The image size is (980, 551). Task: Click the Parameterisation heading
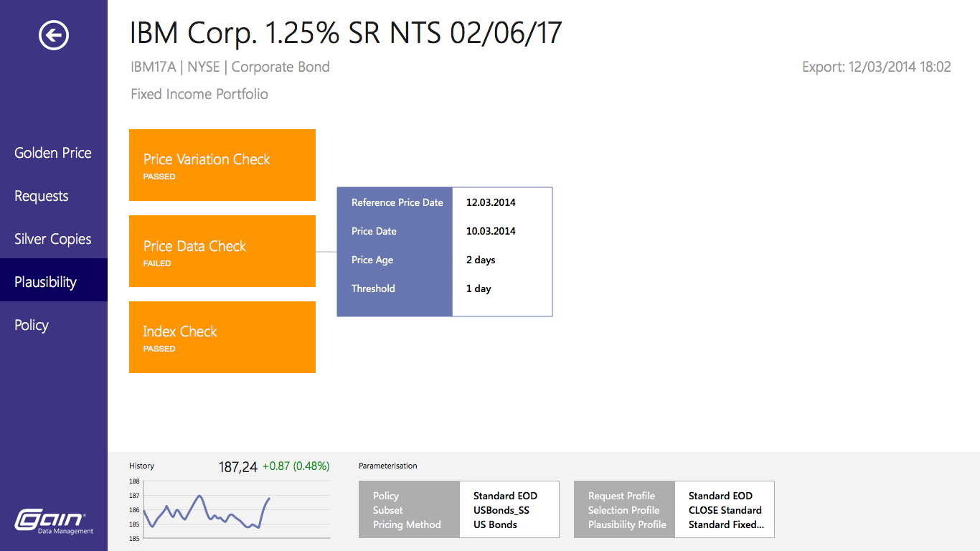pos(387,466)
